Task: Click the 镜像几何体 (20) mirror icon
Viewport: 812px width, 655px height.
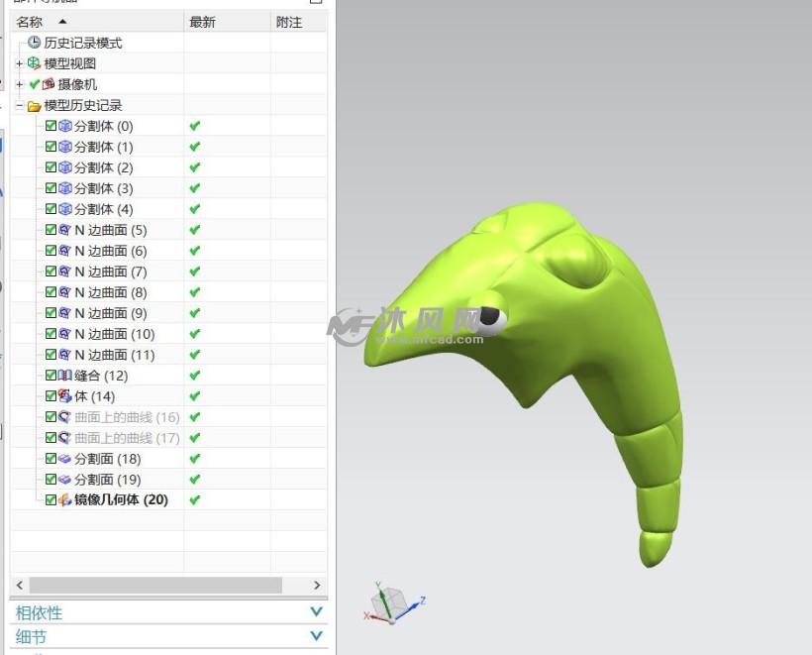Action: pos(64,499)
